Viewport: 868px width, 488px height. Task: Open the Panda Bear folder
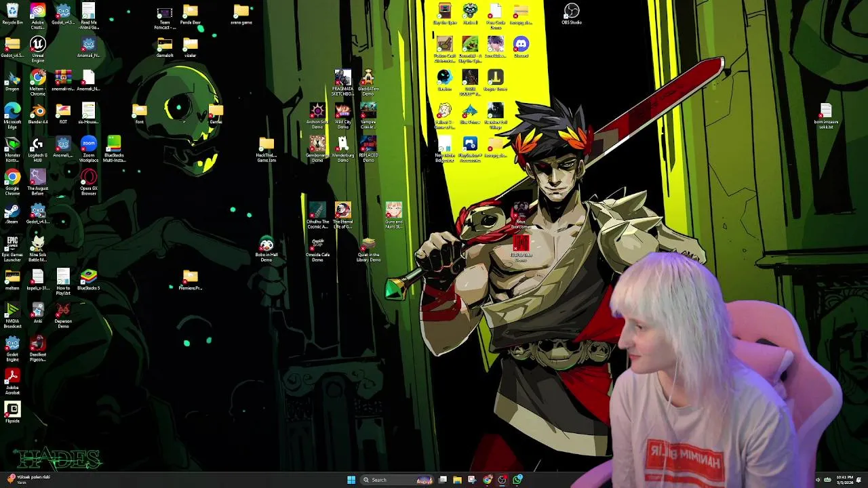(191, 14)
